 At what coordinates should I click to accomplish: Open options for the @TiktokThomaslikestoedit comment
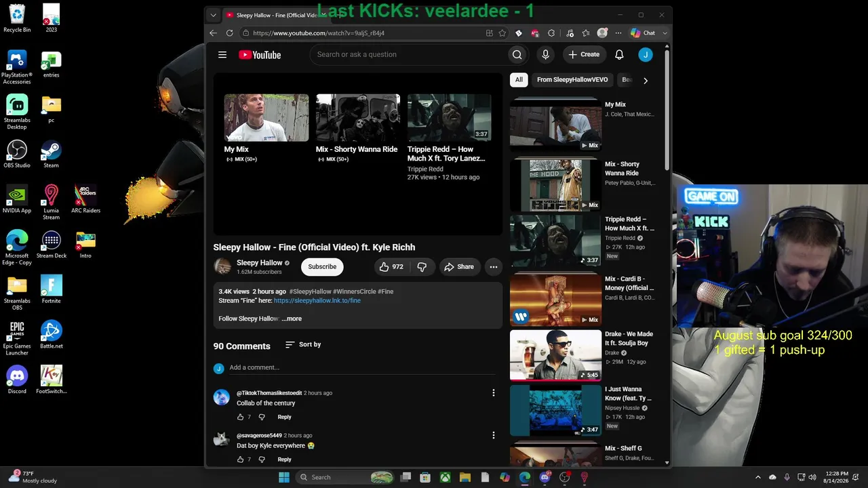click(494, 393)
